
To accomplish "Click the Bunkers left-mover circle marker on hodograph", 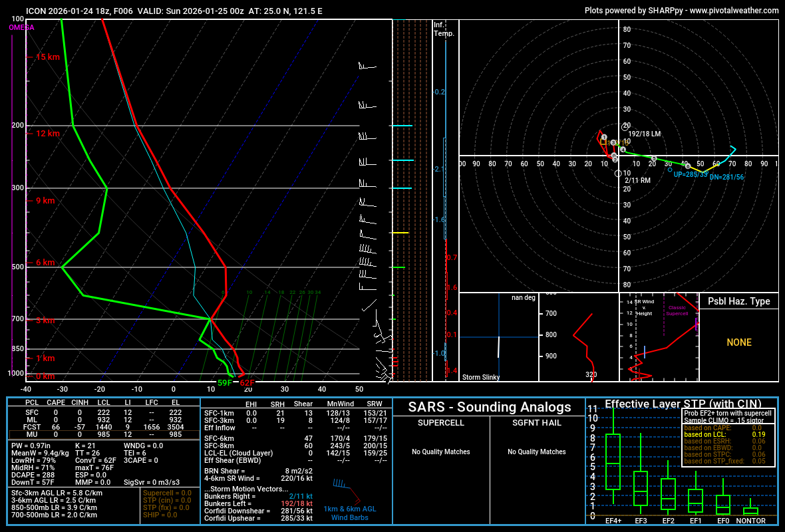I will (x=625, y=127).
